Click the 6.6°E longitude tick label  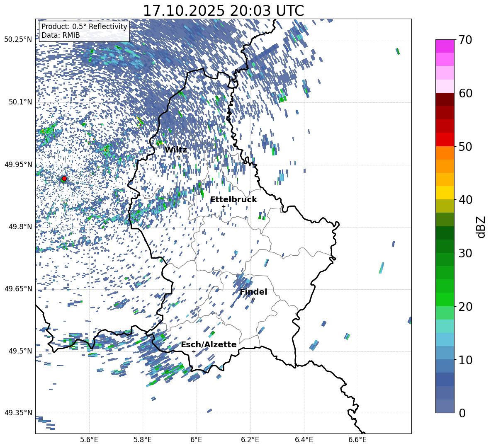(x=357, y=440)
